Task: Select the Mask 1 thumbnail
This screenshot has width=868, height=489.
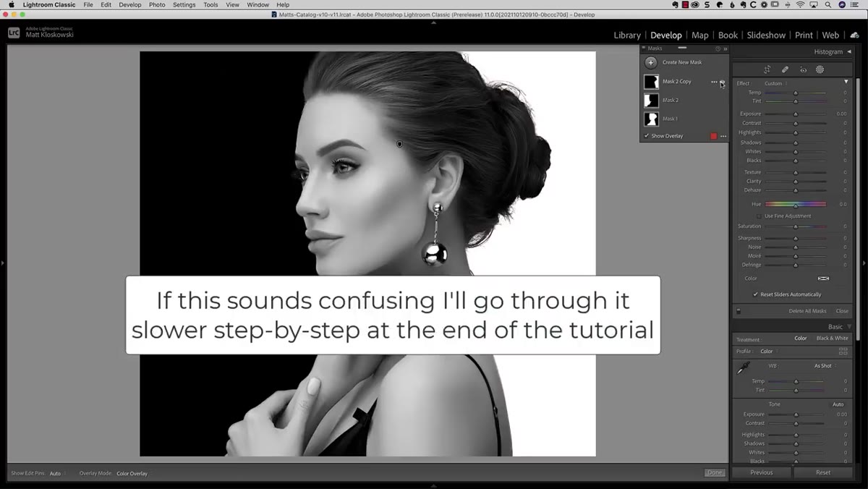Action: tap(652, 119)
